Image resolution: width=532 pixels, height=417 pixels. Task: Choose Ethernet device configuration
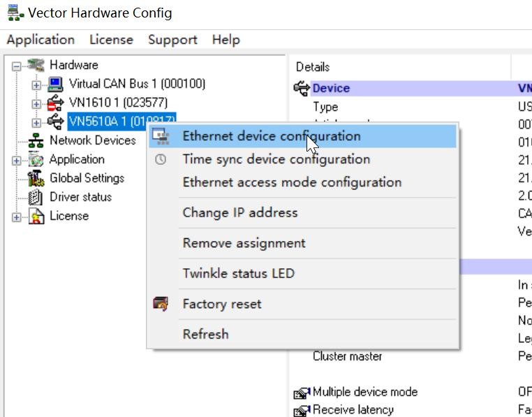click(x=271, y=136)
